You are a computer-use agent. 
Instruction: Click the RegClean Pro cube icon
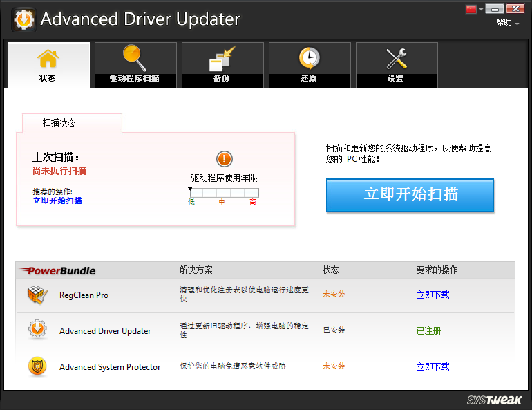click(x=37, y=295)
